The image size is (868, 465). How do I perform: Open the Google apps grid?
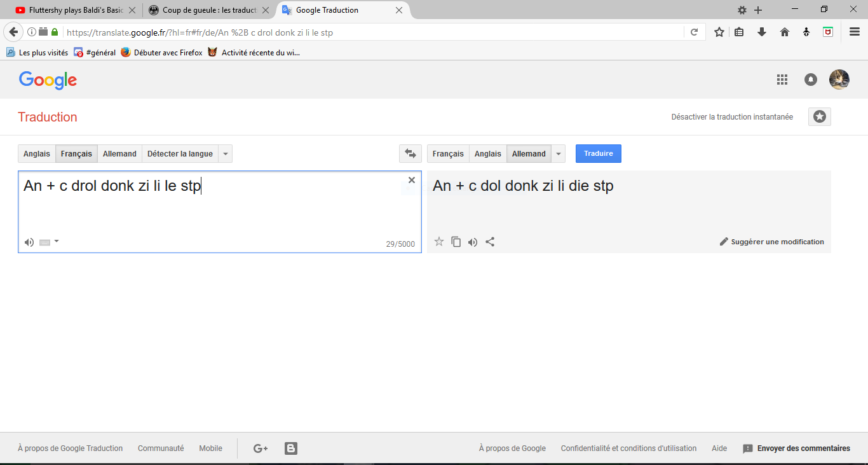[782, 80]
